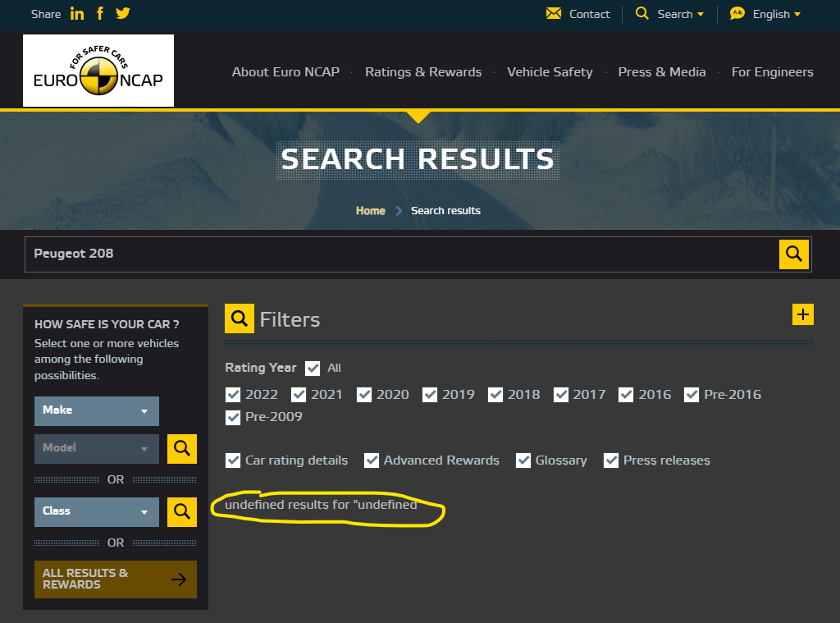Open Vehicle Safety menu
Screen dimensions: 840x623
click(550, 72)
